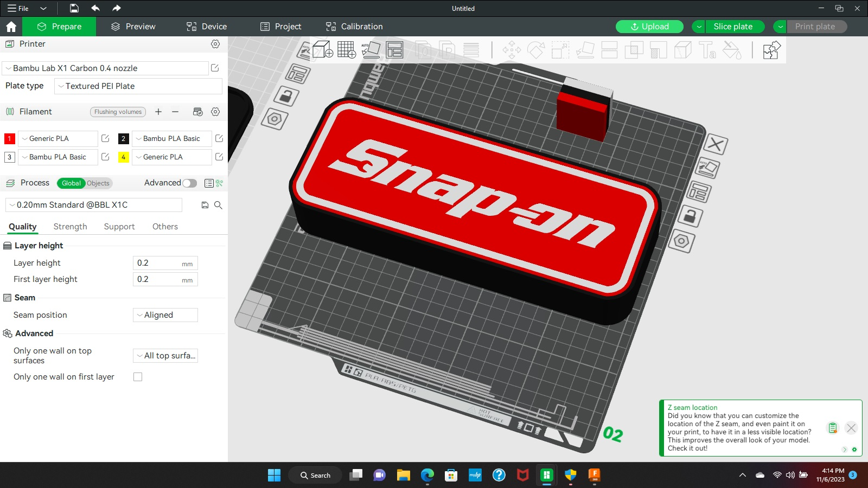
Task: Open the Assembly view puzzle icon
Action: [771, 50]
